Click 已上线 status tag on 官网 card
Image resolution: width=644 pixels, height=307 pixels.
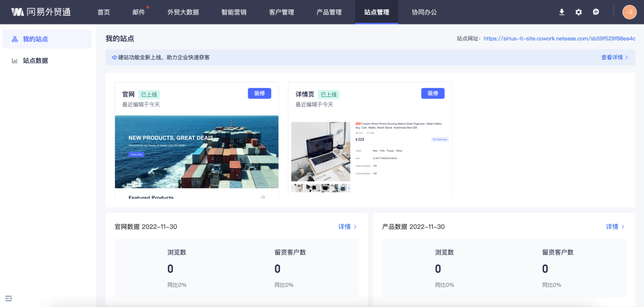(148, 94)
